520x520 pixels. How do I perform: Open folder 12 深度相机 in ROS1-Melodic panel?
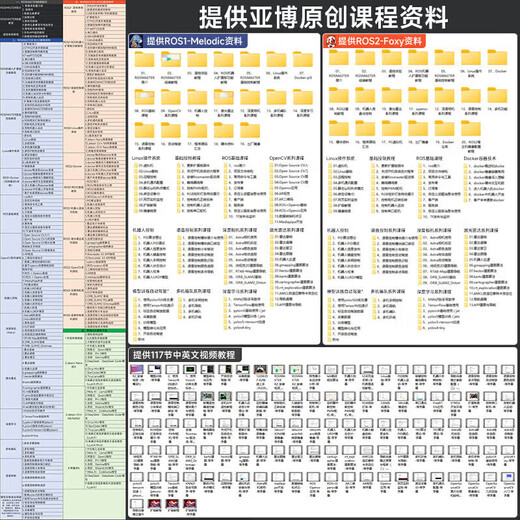tap(250, 97)
